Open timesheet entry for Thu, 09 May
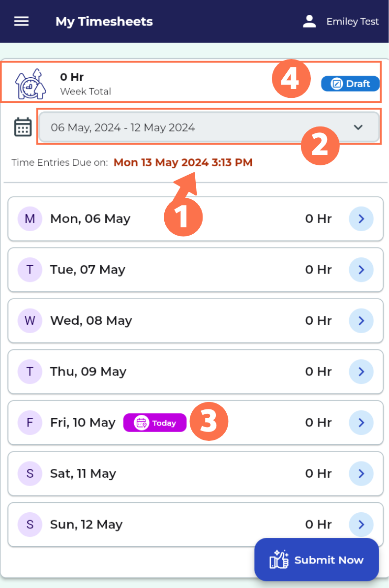Viewport: 389px width, 588px height. coord(361,371)
